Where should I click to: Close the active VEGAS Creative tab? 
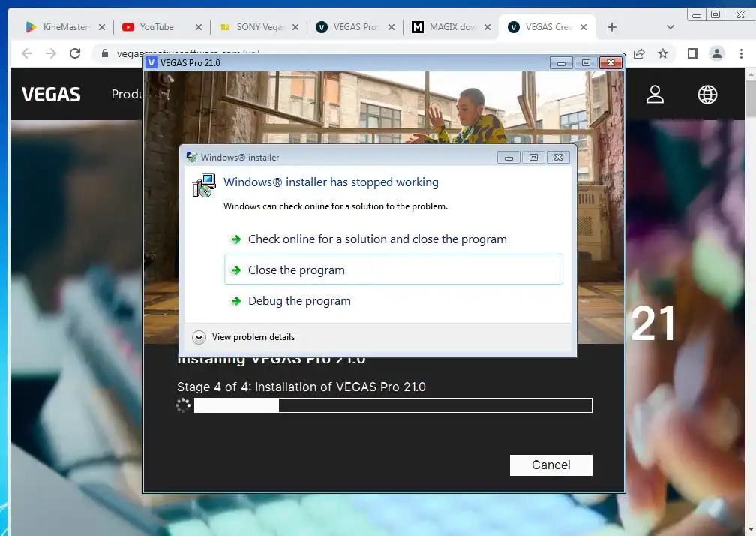coord(583,27)
